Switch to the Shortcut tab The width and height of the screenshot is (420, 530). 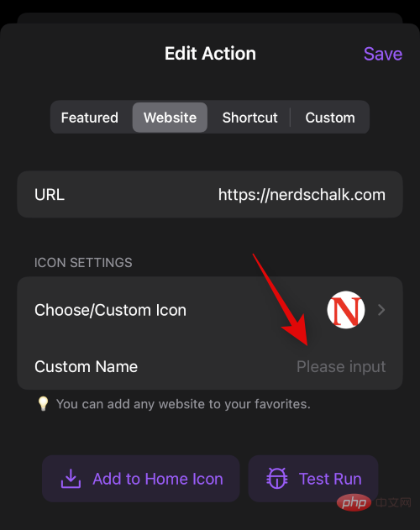click(250, 118)
